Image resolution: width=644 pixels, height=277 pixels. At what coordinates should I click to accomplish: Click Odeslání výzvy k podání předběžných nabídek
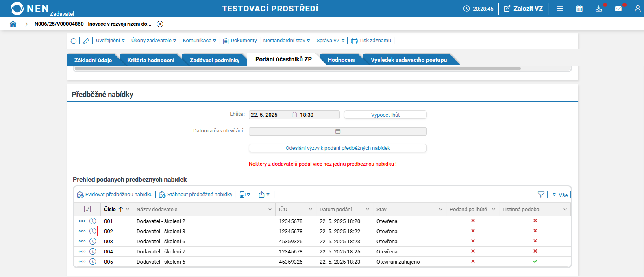pyautogui.click(x=338, y=148)
